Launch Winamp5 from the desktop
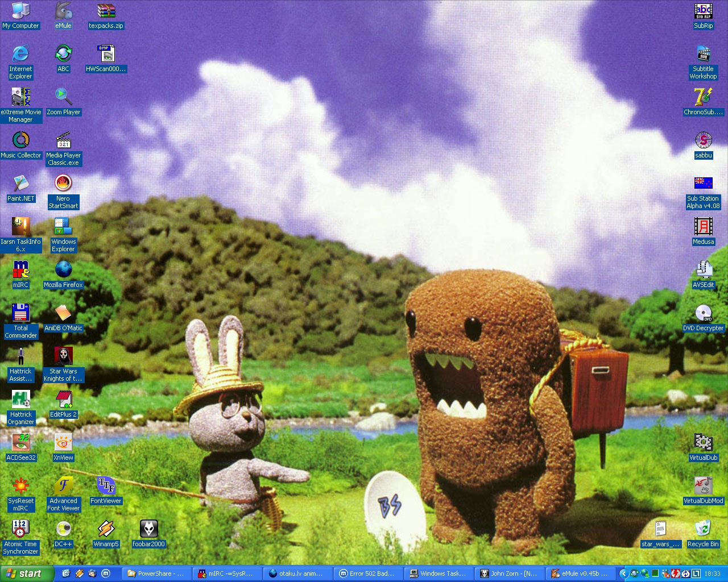Image resolution: width=728 pixels, height=582 pixels. pyautogui.click(x=106, y=534)
